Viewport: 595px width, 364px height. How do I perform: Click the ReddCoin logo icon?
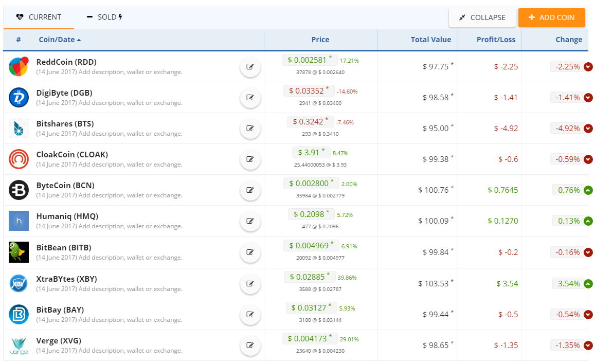pyautogui.click(x=19, y=66)
